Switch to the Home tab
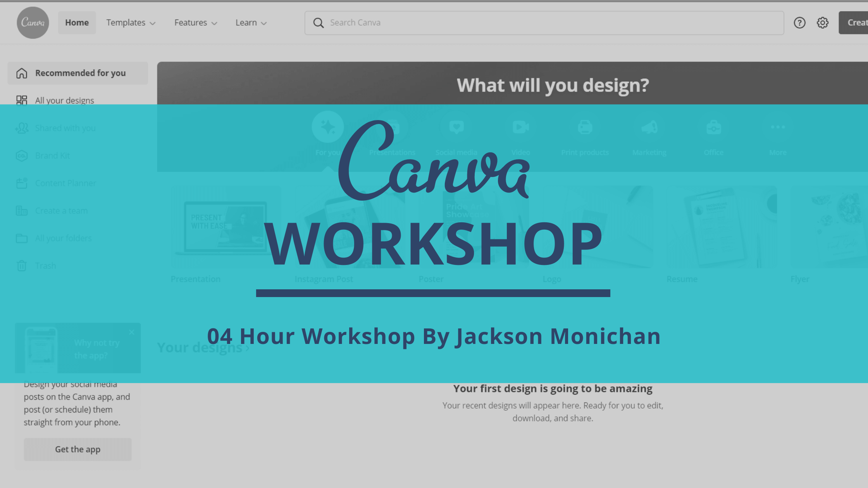Viewport: 868px width, 488px height. coord(77,22)
